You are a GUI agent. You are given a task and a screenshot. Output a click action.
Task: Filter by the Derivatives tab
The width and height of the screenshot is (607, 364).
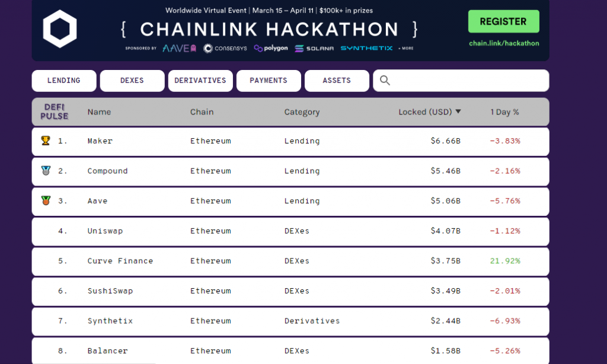click(x=200, y=81)
